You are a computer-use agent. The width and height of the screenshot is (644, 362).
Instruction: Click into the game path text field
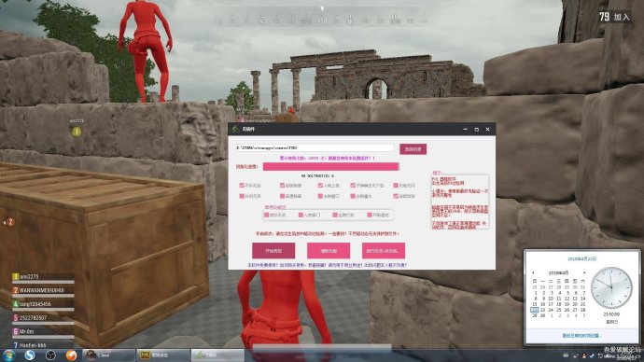[315, 147]
